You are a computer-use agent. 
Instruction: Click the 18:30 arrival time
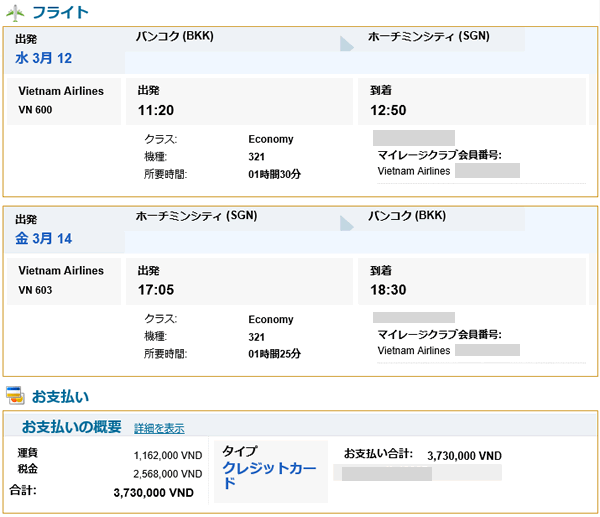point(391,291)
